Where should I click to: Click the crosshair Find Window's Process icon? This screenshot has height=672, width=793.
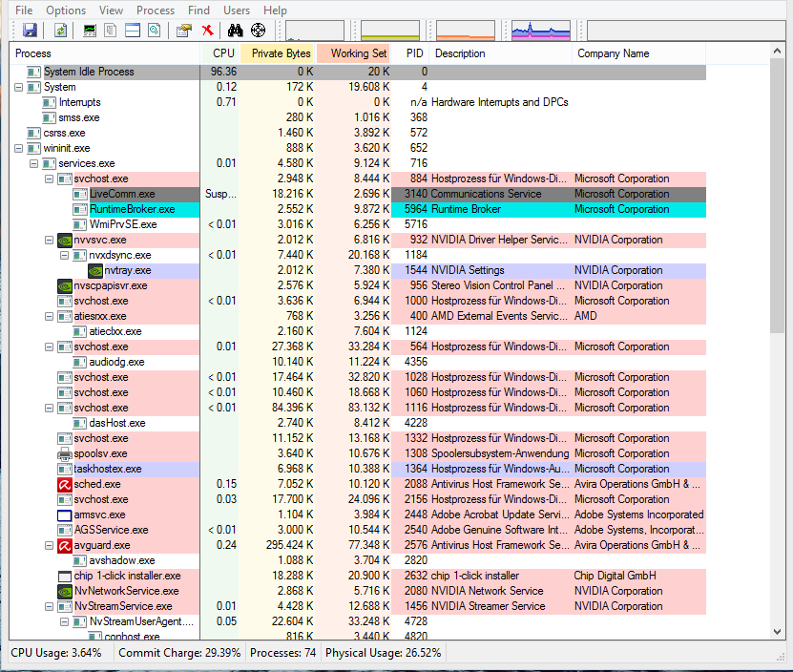click(258, 31)
